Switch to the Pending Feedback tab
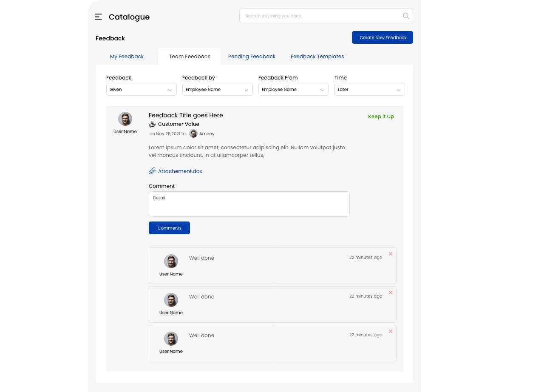 point(252,57)
